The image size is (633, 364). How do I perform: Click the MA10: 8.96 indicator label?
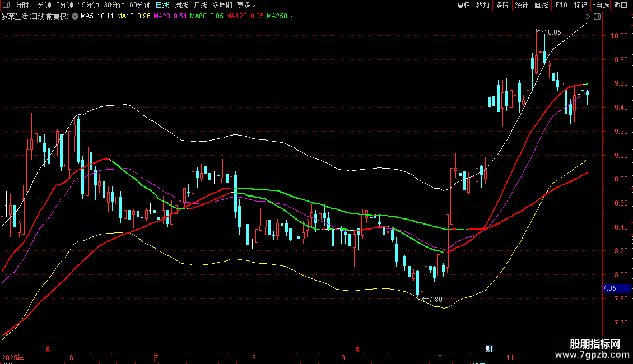coord(134,16)
